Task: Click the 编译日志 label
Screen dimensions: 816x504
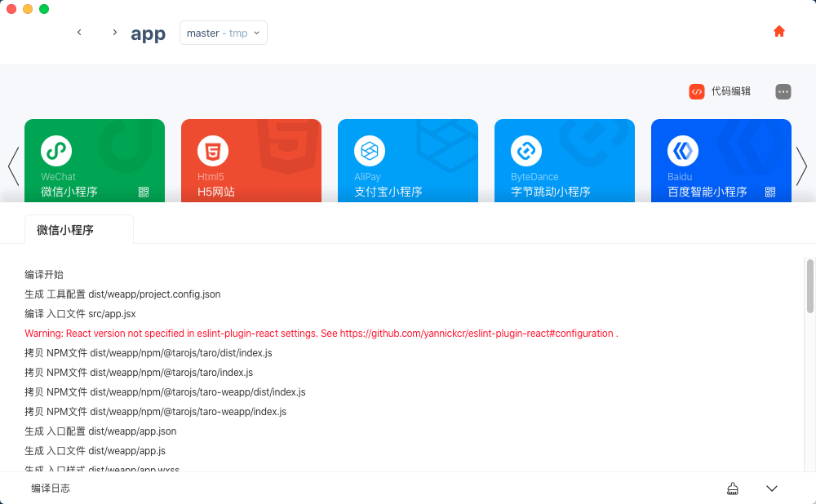Action: (51, 489)
